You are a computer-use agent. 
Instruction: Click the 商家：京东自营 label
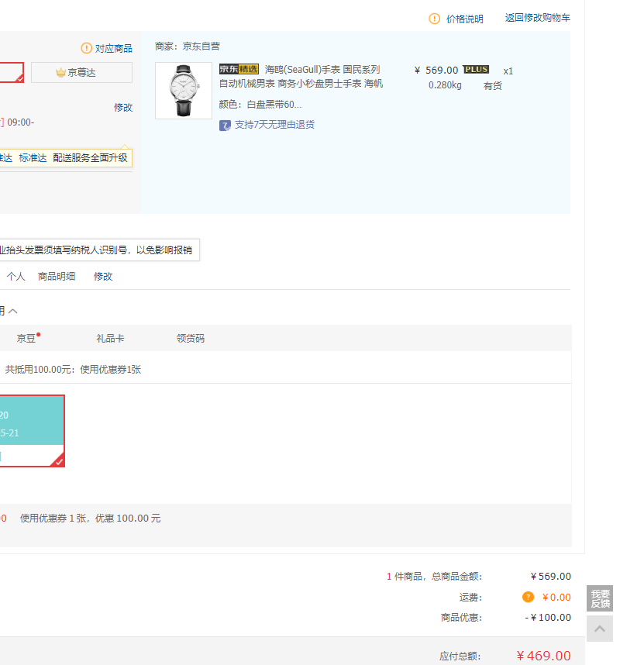point(188,47)
